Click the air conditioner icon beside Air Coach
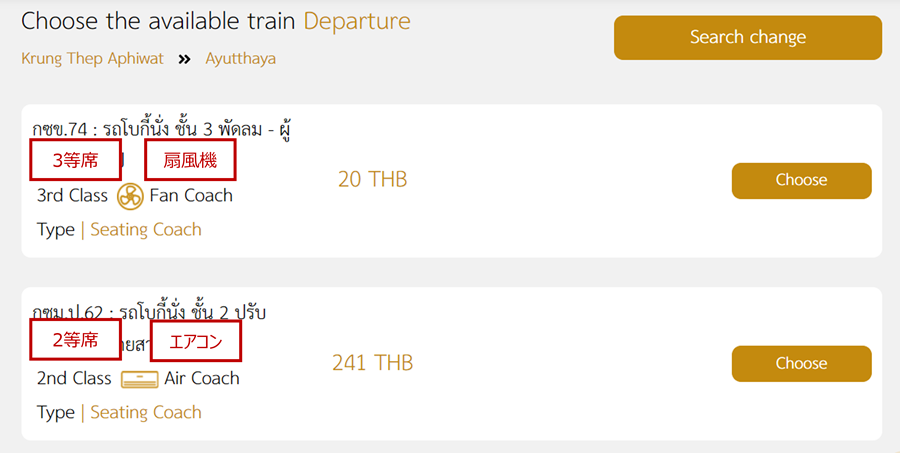900x453 pixels. point(139,380)
